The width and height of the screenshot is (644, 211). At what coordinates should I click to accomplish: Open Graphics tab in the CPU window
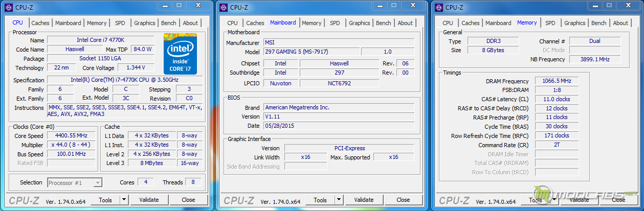145,23
